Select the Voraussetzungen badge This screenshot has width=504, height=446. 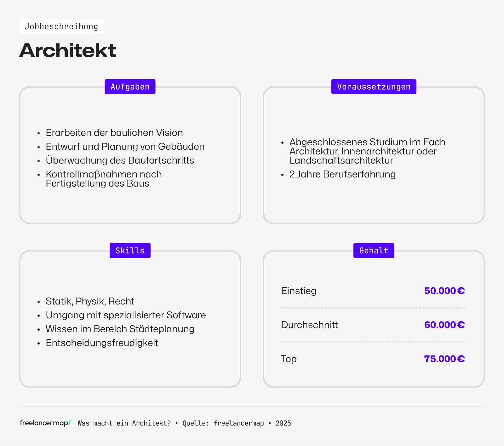click(x=374, y=87)
